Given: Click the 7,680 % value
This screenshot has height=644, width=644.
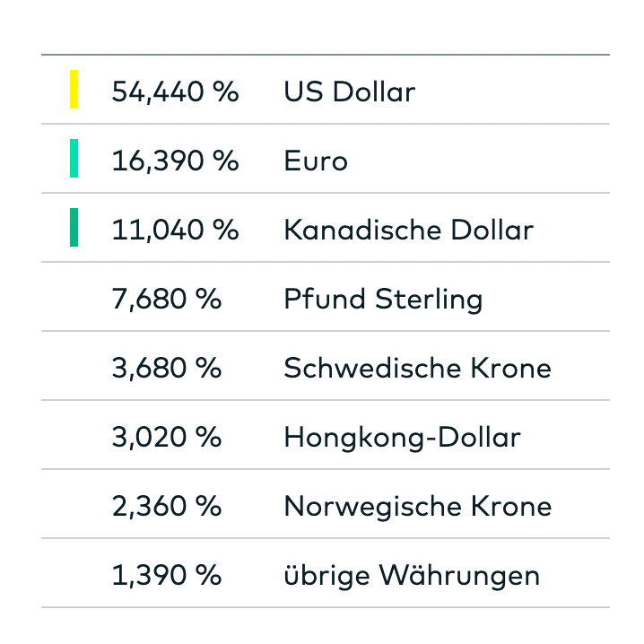Looking at the screenshot, I should tap(166, 299).
